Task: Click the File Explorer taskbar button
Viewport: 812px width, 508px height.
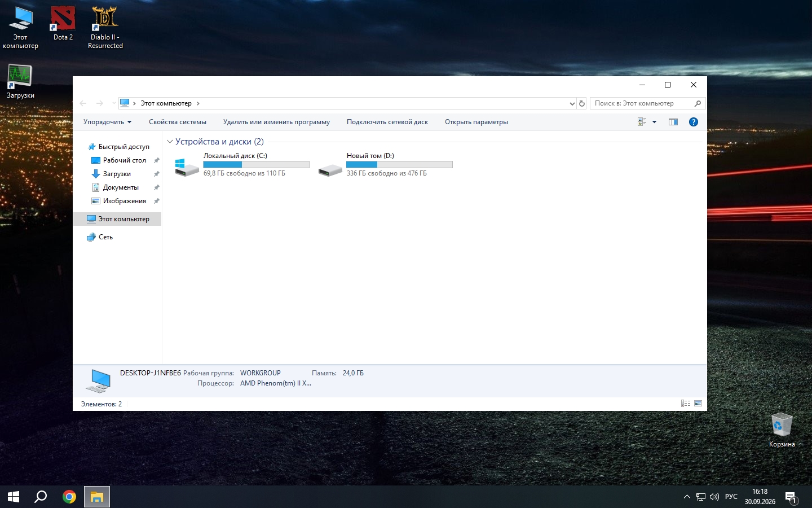Action: tap(97, 497)
